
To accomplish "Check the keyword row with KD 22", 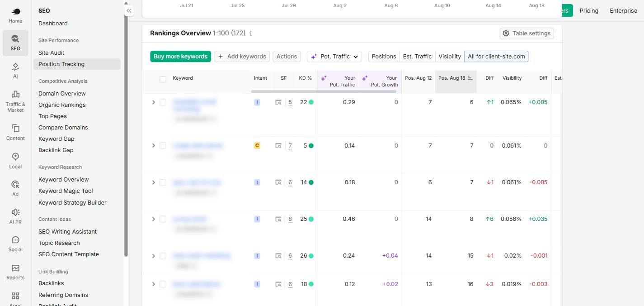I will tap(163, 102).
